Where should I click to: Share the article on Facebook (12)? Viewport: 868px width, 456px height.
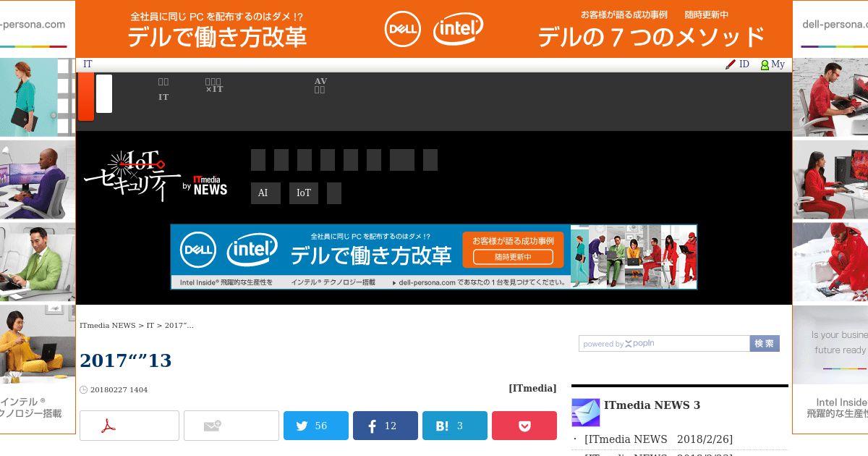386,426
